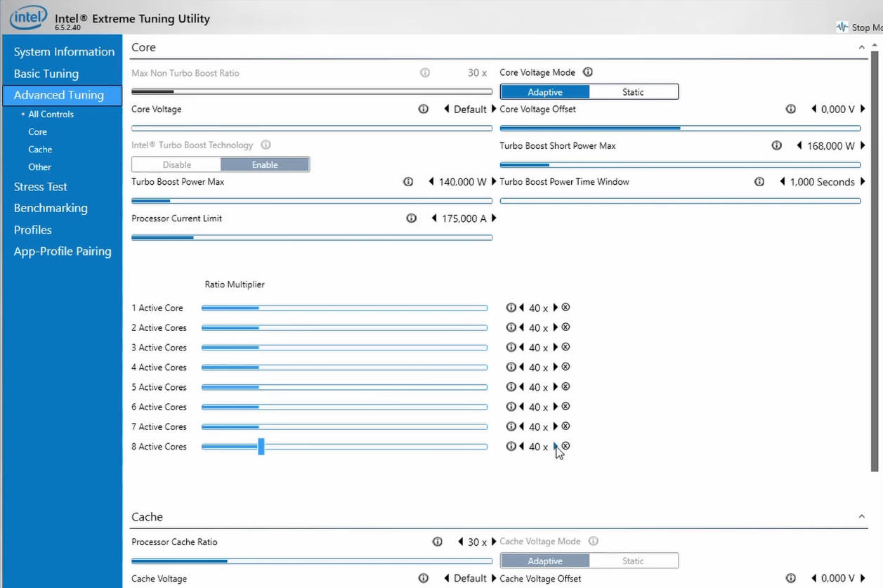Click info icon for Turbo Boost Short Power Max

tap(776, 145)
